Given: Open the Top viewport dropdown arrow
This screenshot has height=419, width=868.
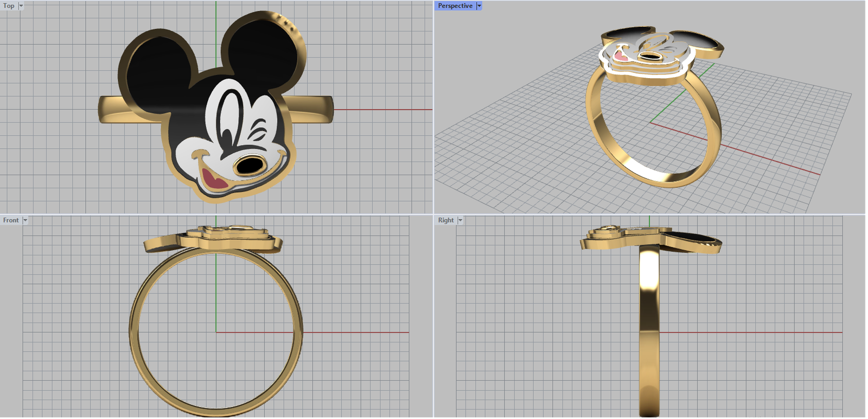Looking at the screenshot, I should tap(21, 6).
